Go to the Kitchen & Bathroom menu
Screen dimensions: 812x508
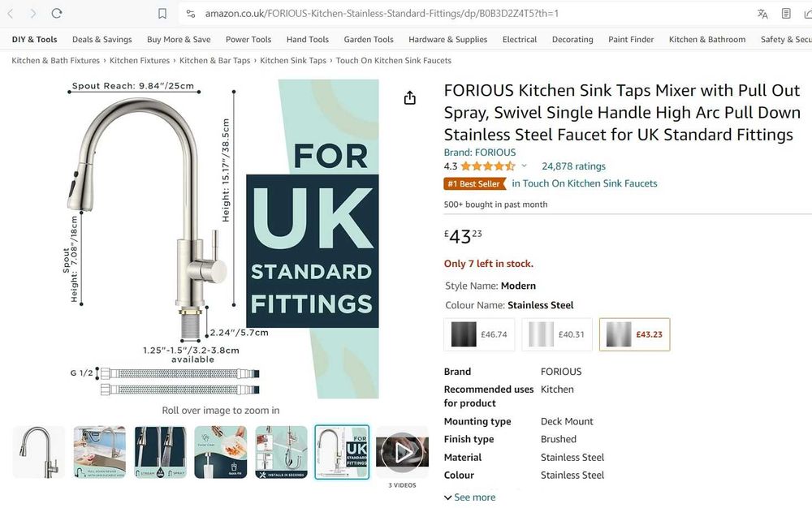tap(706, 39)
